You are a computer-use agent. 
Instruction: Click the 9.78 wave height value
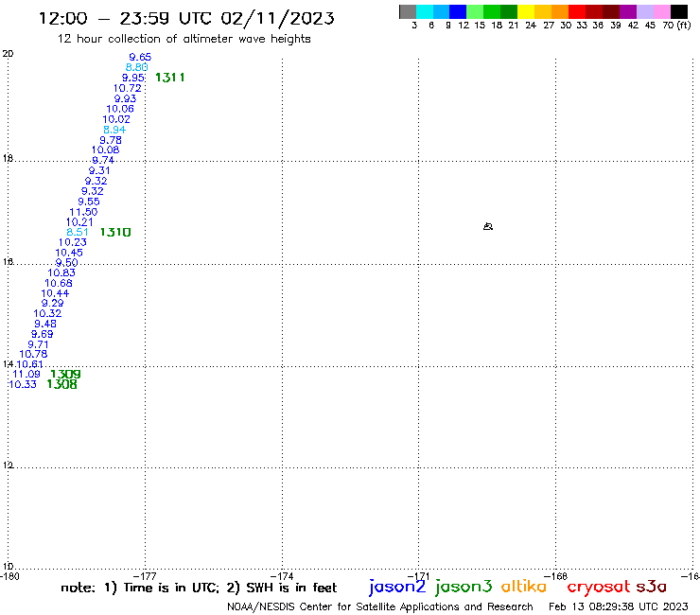coord(111,140)
